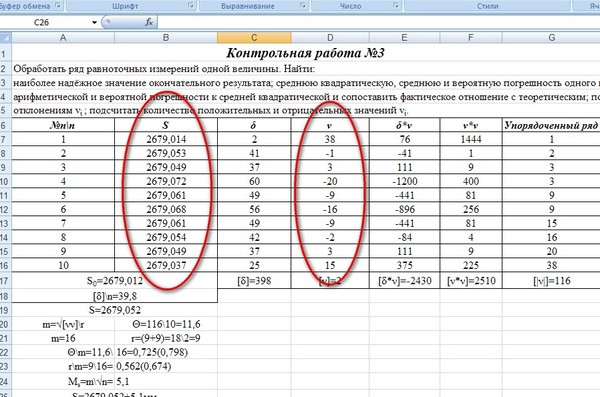This screenshot has width=600, height=397.
Task: Click the cell r=(9+9)=18\2=9
Action: tap(166, 338)
